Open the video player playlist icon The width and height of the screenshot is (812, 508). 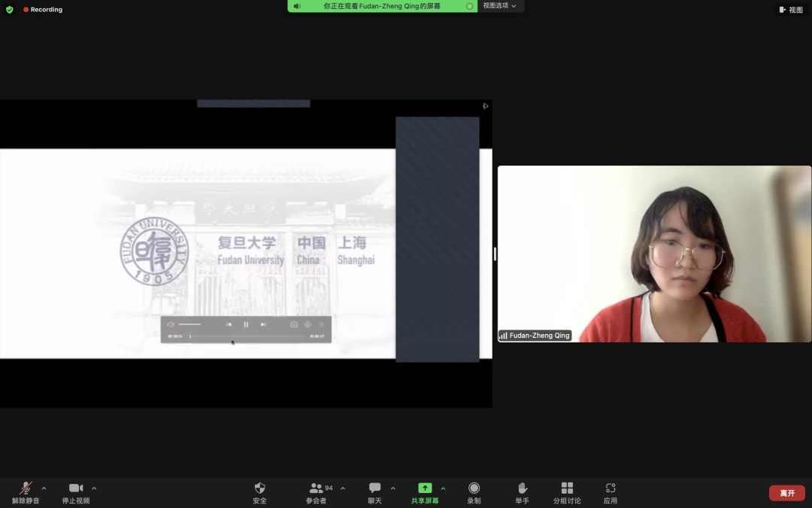(x=322, y=324)
